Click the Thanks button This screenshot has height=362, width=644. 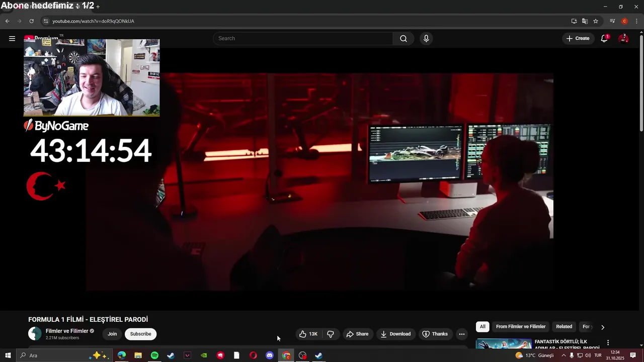[x=435, y=334]
